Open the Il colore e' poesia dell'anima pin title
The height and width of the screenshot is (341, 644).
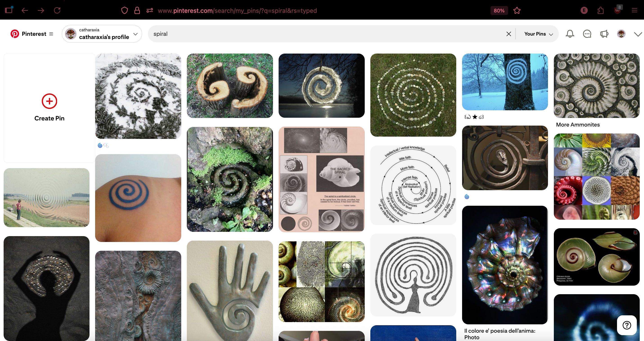coord(500,334)
